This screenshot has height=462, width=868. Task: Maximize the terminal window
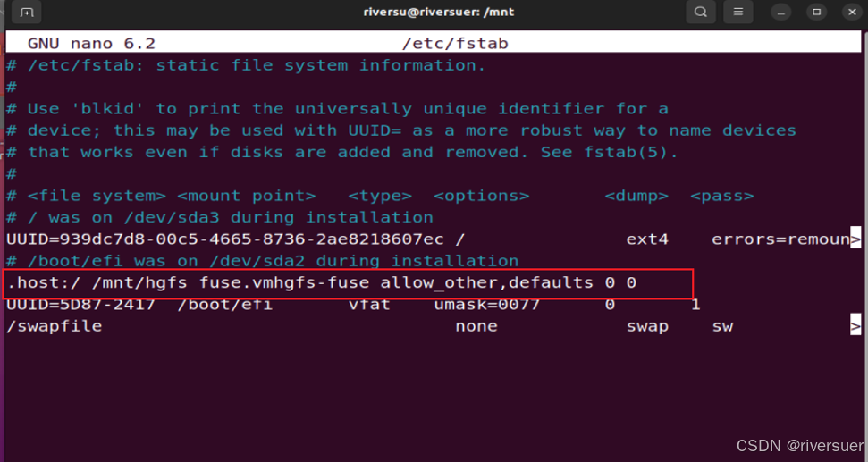coord(816,13)
